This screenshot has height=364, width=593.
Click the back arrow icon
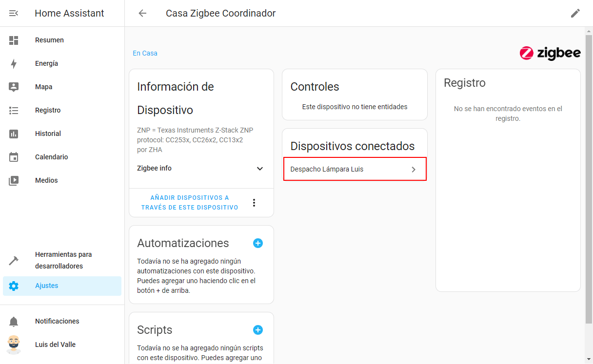(142, 13)
